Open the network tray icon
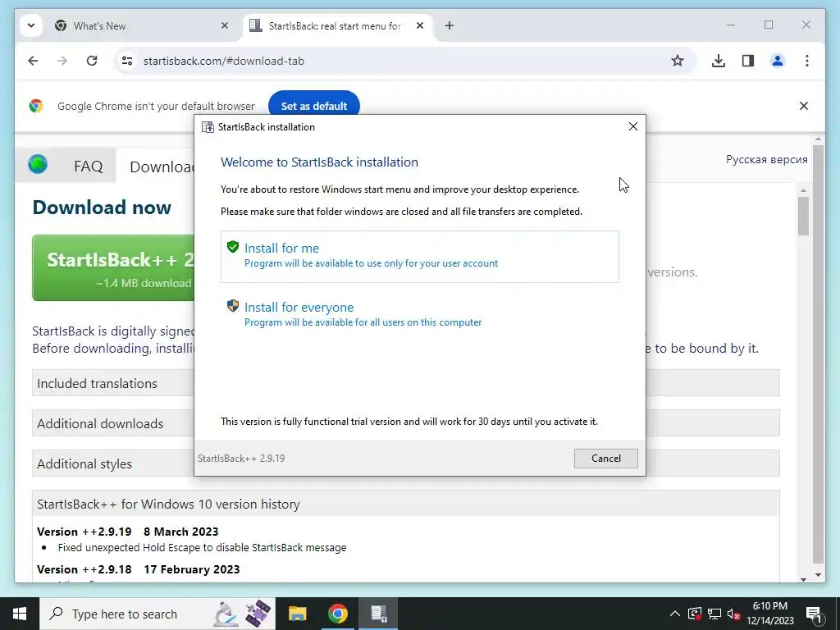 tap(714, 614)
